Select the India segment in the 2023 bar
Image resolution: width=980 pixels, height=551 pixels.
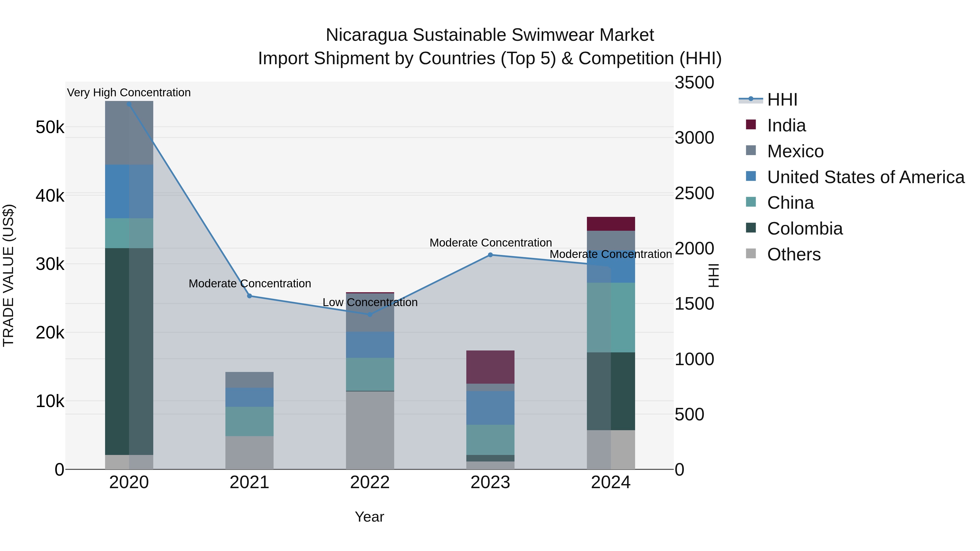(x=490, y=367)
